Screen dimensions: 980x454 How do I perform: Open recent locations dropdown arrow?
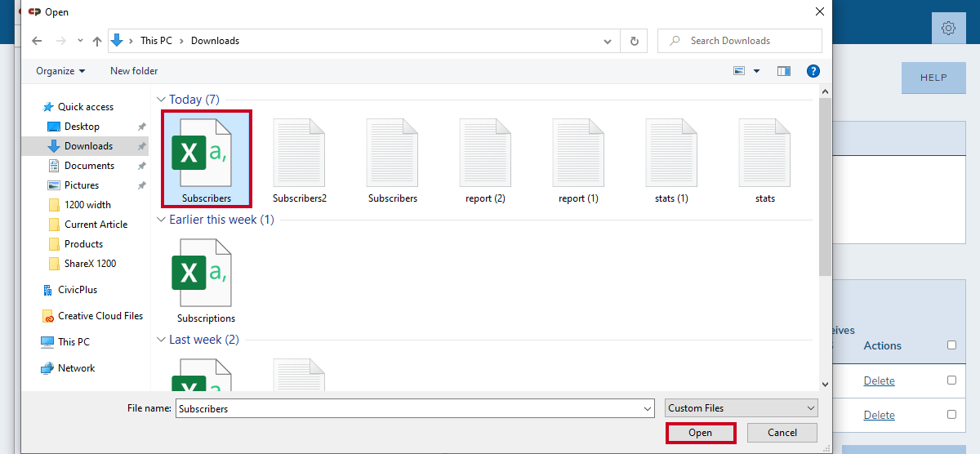[80, 41]
